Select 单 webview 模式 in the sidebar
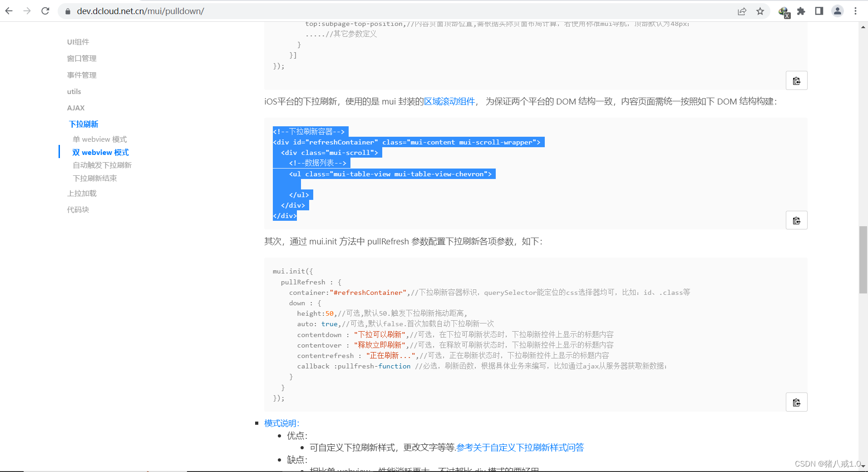 (99, 139)
